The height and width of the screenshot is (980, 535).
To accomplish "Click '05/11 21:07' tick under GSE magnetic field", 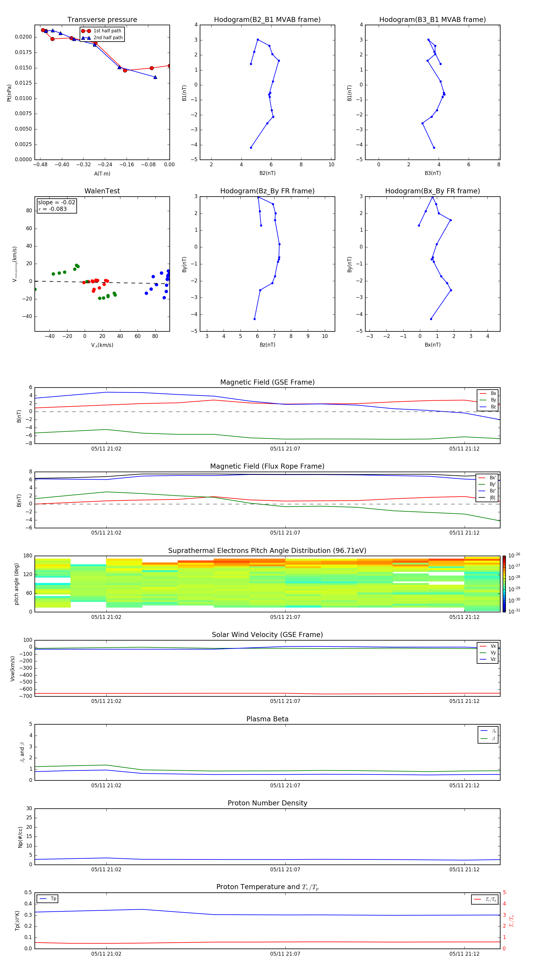I will (285, 449).
